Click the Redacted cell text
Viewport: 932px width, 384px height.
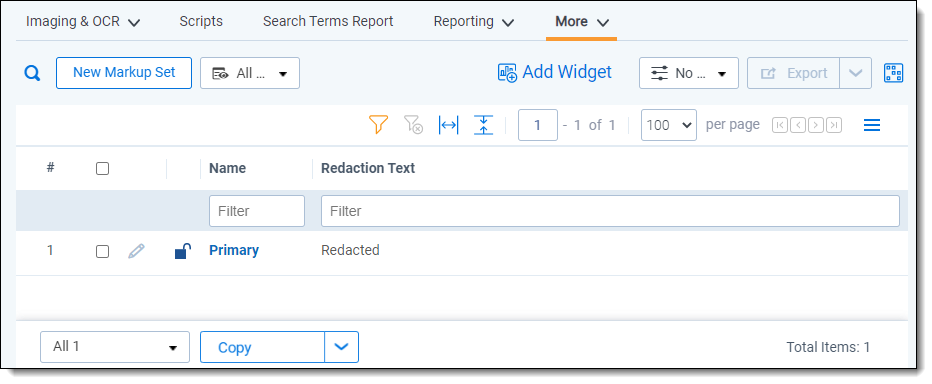point(350,250)
